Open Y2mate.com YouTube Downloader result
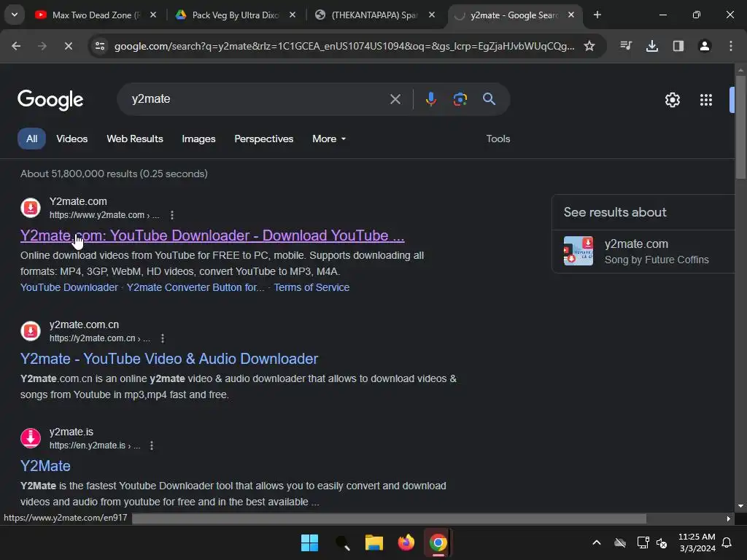747x560 pixels. point(212,236)
